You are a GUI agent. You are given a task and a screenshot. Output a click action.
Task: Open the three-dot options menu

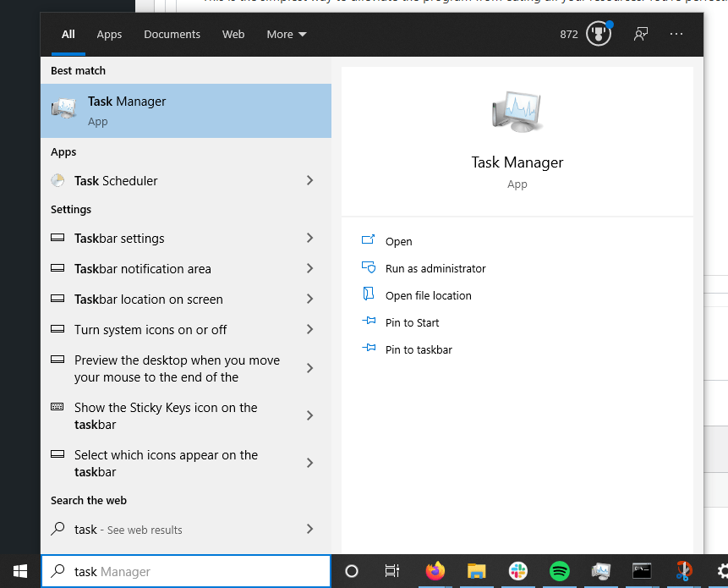point(676,34)
